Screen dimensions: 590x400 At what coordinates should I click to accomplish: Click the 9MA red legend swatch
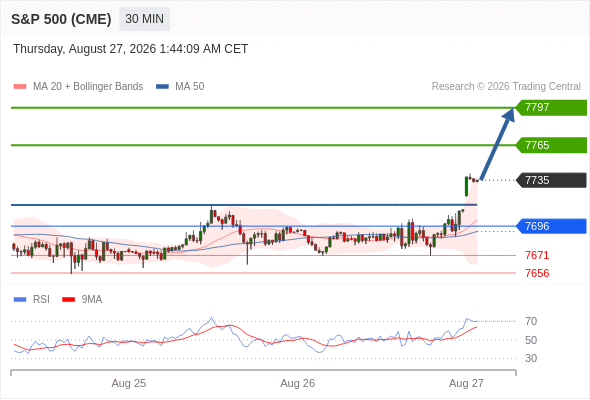pyautogui.click(x=68, y=300)
